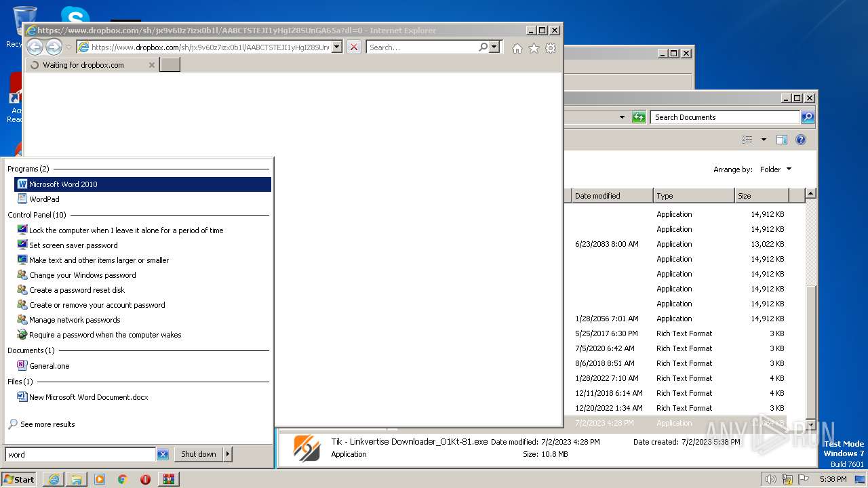Expand Explorer address path dropdown
The image size is (868, 488).
tap(622, 117)
